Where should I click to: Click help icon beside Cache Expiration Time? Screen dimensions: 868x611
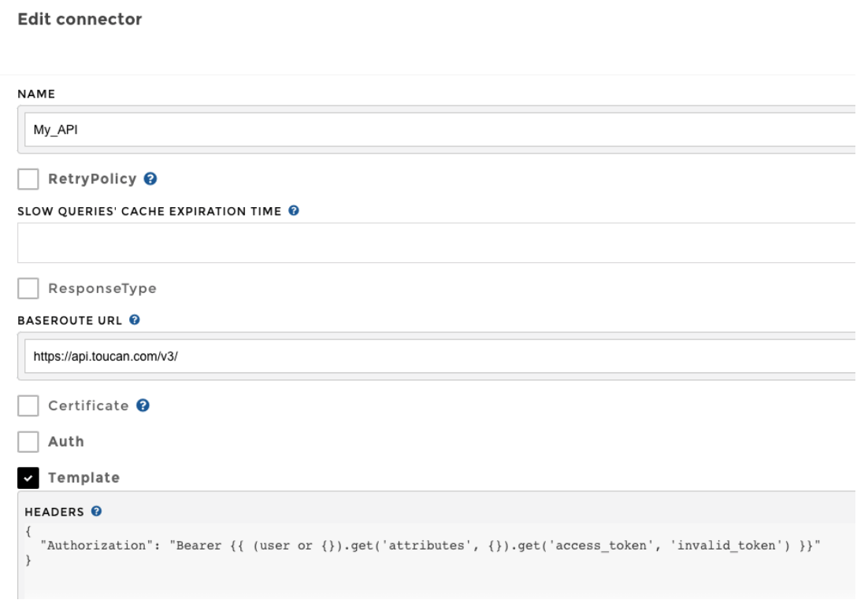pyautogui.click(x=293, y=211)
